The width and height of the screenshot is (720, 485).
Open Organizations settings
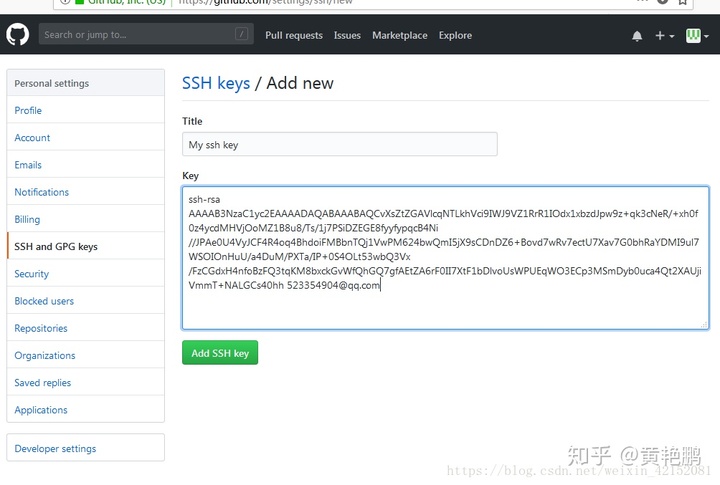click(x=85, y=355)
